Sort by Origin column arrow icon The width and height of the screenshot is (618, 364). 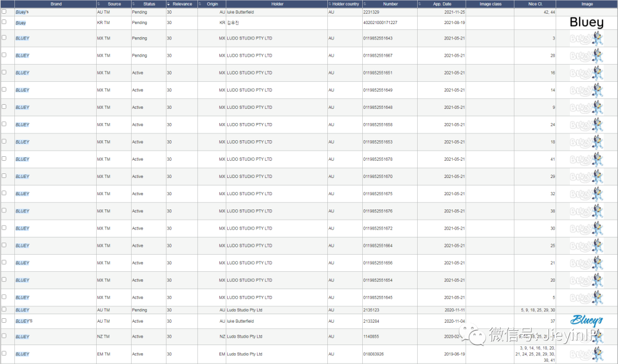click(200, 4)
